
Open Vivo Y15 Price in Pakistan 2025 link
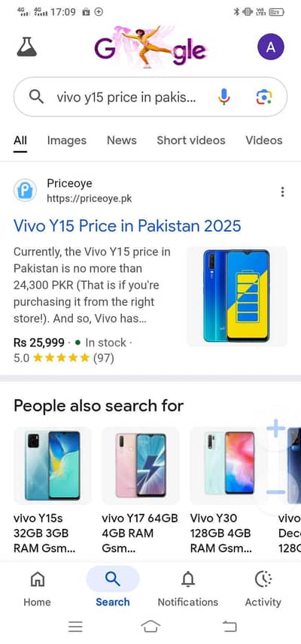127,226
